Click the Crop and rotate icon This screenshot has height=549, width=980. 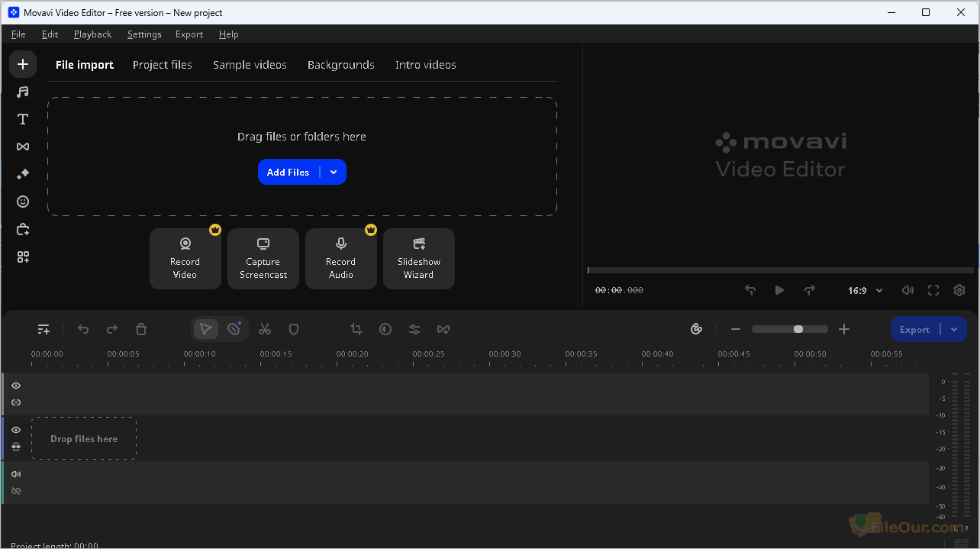(356, 329)
